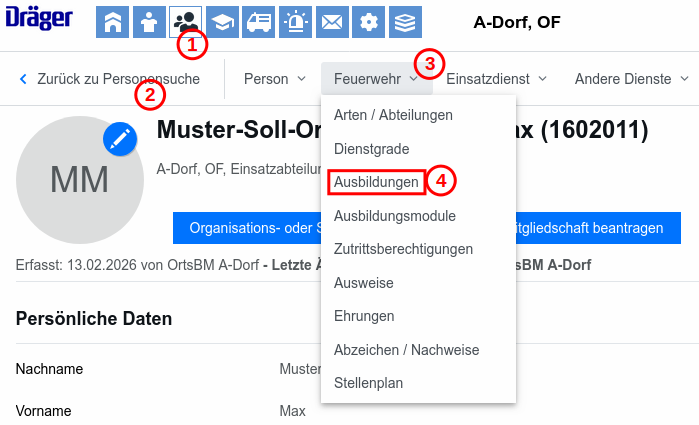
Task: Click the Mitgliedschaft beantragen button
Action: coord(598,228)
